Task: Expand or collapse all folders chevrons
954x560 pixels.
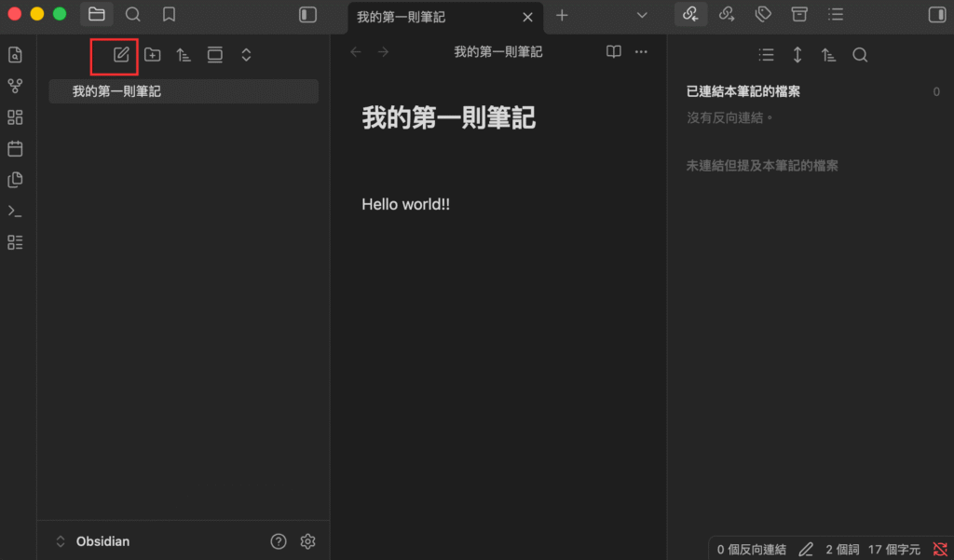Action: point(246,55)
